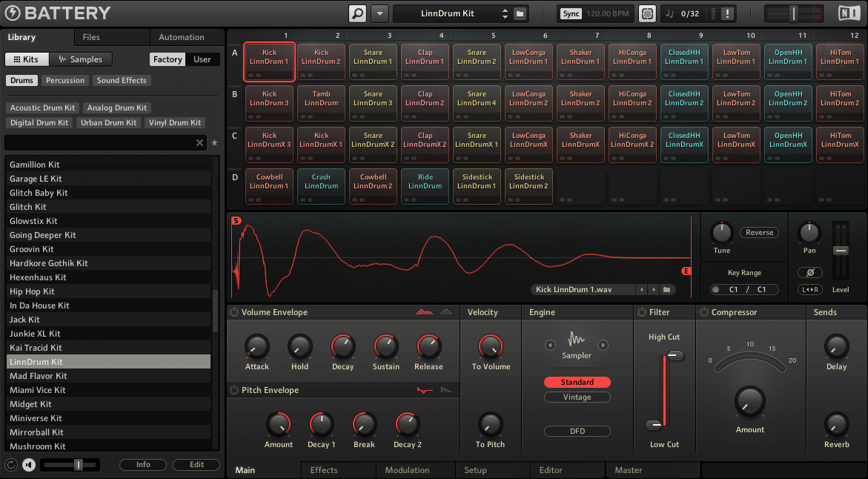Select Miami Vice Kit from the list

coord(108,390)
